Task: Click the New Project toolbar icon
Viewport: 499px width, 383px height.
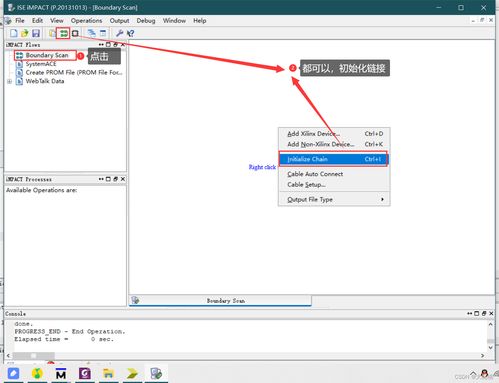Action: 13,33
